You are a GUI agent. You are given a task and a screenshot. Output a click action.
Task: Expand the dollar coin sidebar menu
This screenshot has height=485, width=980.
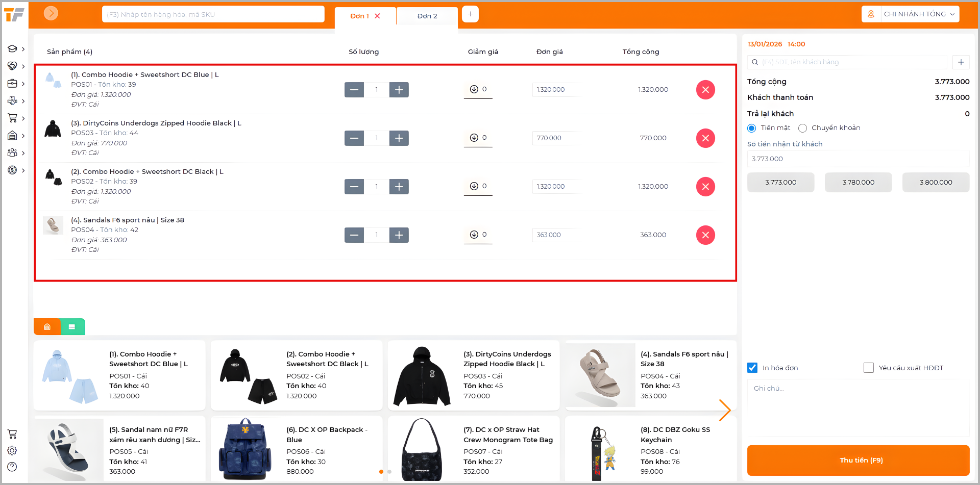pos(16,170)
